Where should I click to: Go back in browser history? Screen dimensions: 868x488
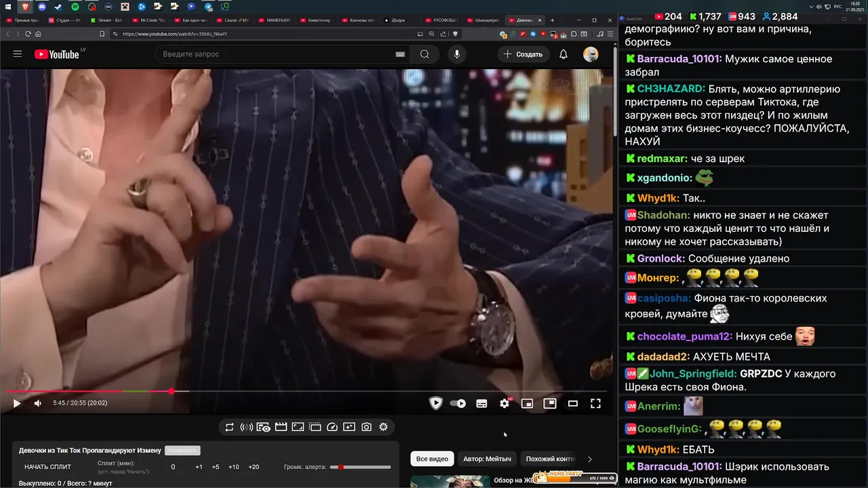[8, 34]
